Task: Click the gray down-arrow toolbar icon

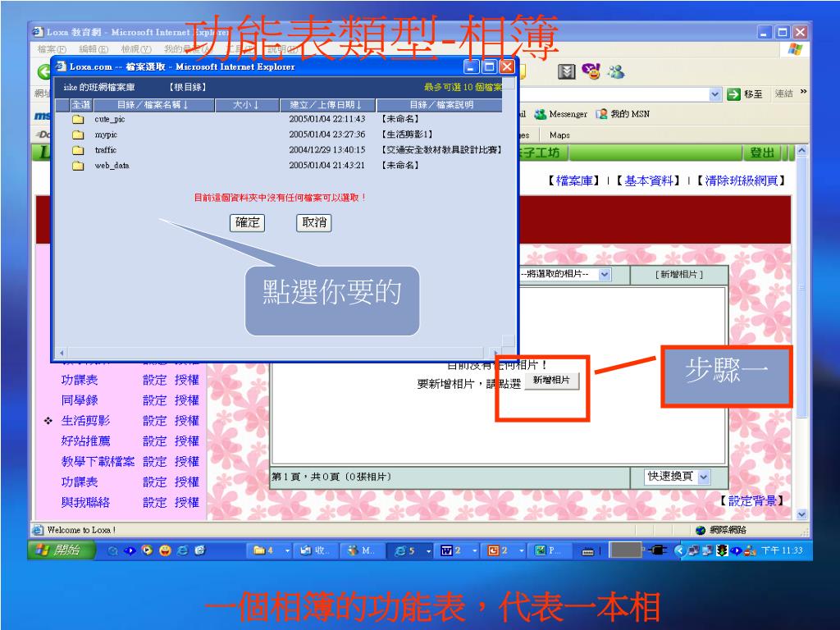Action: 566,71
